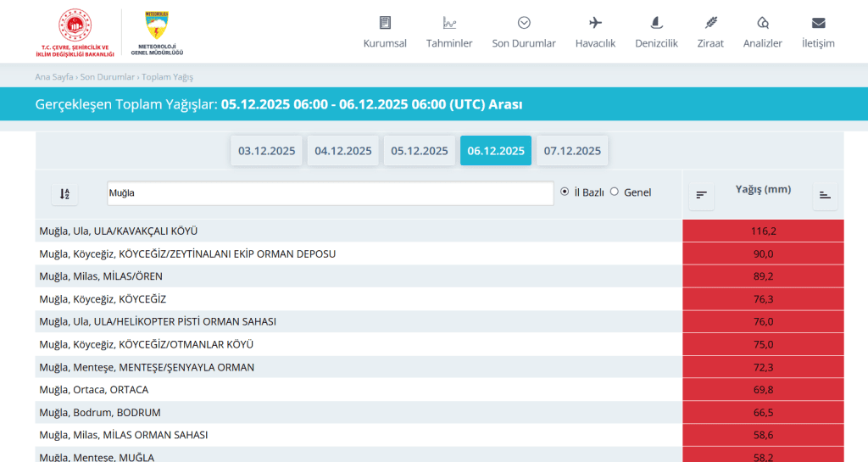Image resolution: width=868 pixels, height=462 pixels.
Task: Click the search field containing Muğla
Action: click(x=331, y=193)
